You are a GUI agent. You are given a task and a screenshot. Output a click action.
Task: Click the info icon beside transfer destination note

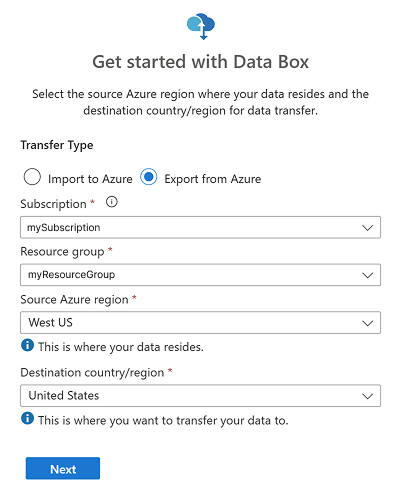tap(27, 418)
